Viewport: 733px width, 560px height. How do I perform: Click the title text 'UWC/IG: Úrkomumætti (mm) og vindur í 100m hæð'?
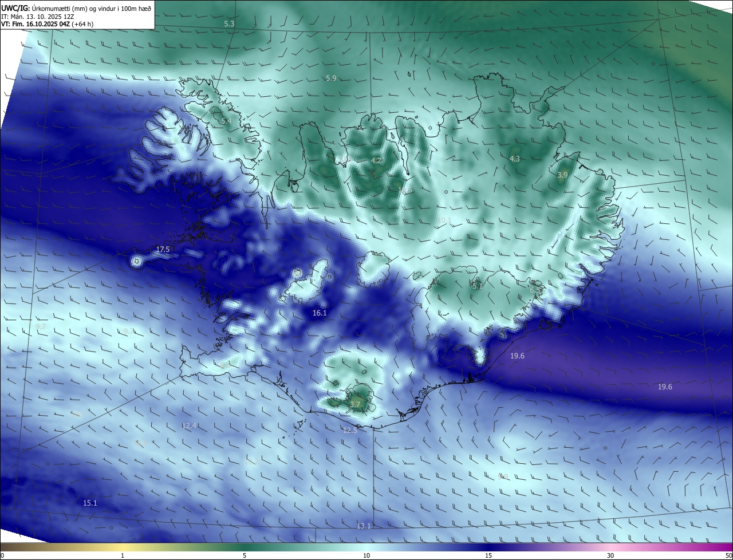tap(76, 8)
